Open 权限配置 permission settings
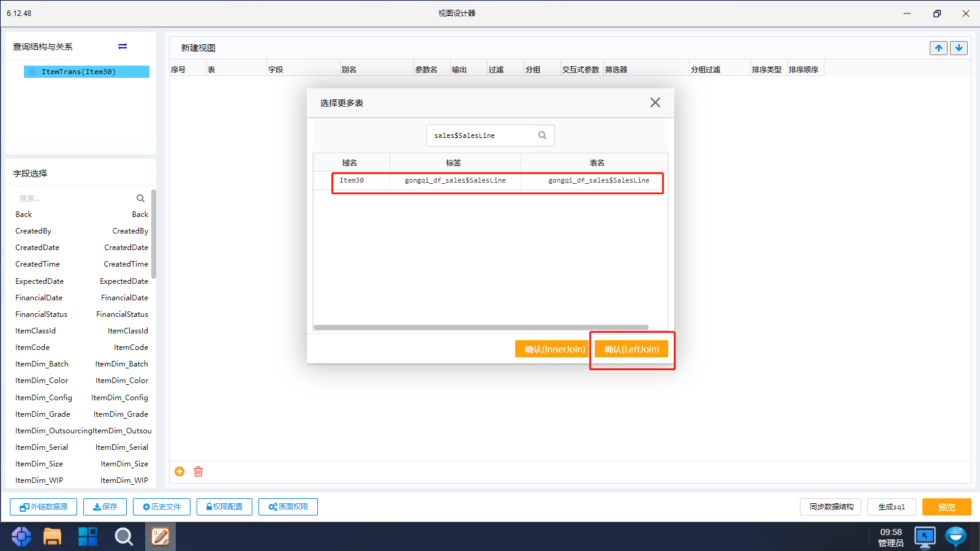 point(224,507)
